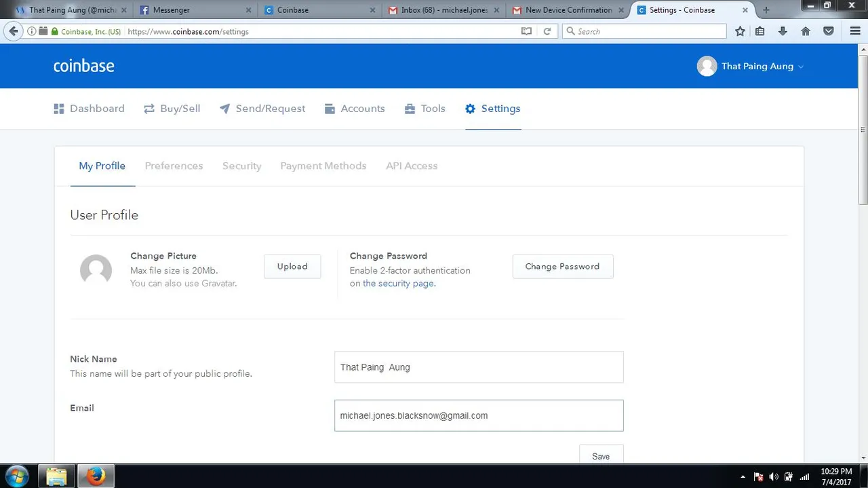Image resolution: width=868 pixels, height=488 pixels.
Task: Click the Send/Request paper plane icon
Action: pyautogui.click(x=224, y=109)
